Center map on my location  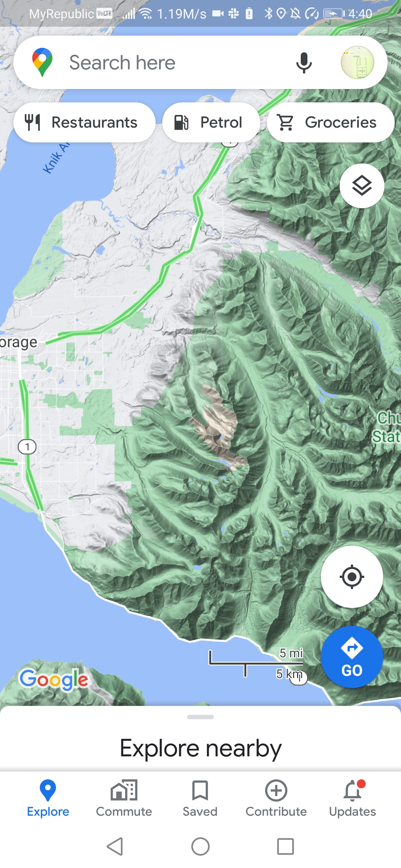click(x=352, y=577)
